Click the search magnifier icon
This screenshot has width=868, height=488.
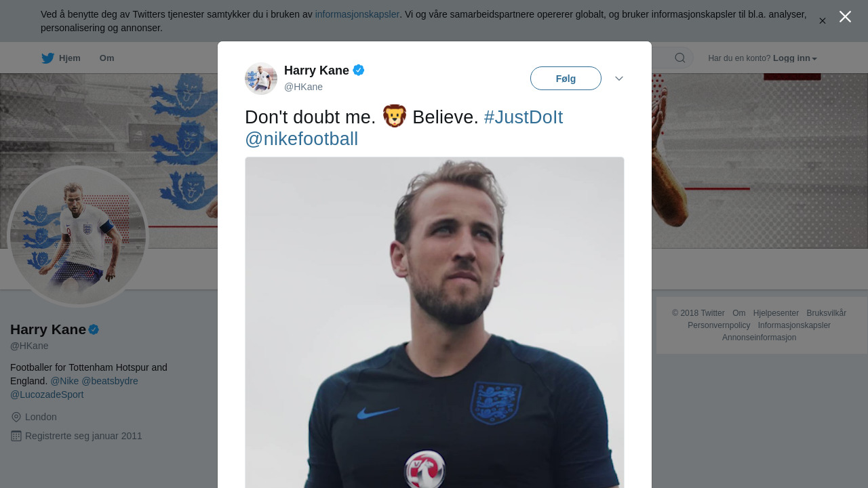(x=680, y=58)
